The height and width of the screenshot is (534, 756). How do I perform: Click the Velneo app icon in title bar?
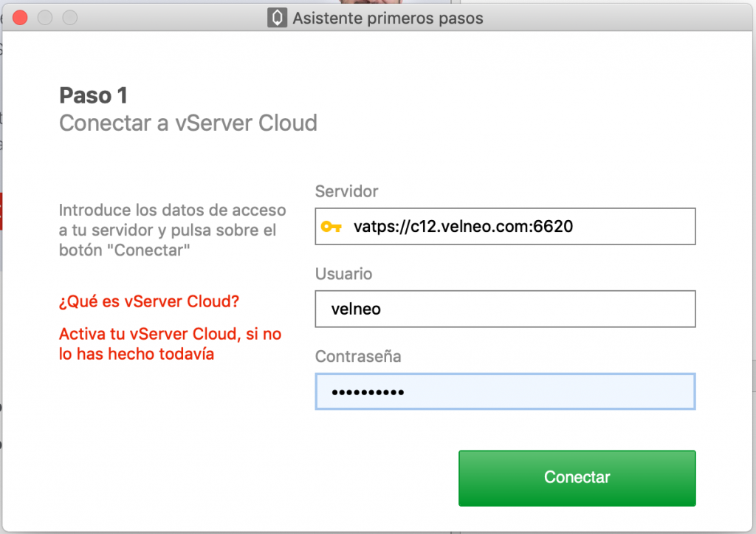pos(278,18)
